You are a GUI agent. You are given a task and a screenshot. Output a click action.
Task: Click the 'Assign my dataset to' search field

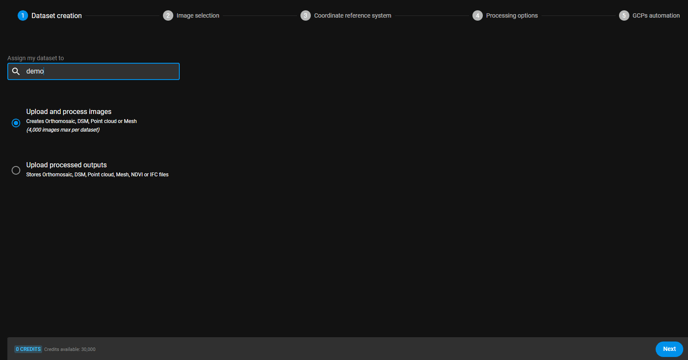[x=93, y=71]
